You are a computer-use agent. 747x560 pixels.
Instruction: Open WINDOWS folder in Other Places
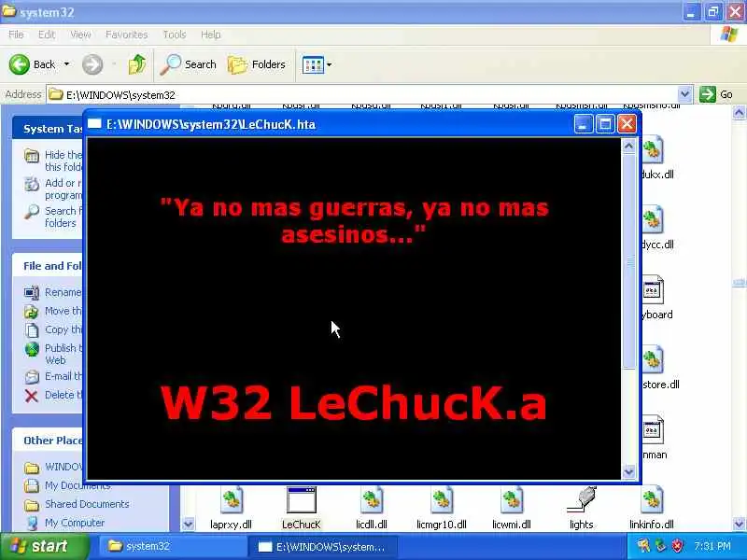pyautogui.click(x=53, y=467)
